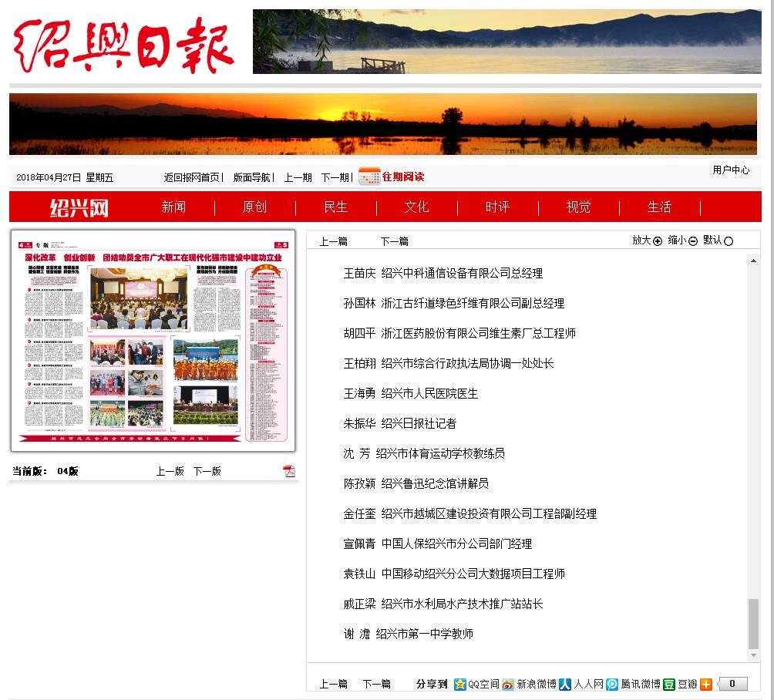This screenshot has height=700, width=774.
Task: Open the page 04 newspaper thumbnail
Action: tap(152, 340)
